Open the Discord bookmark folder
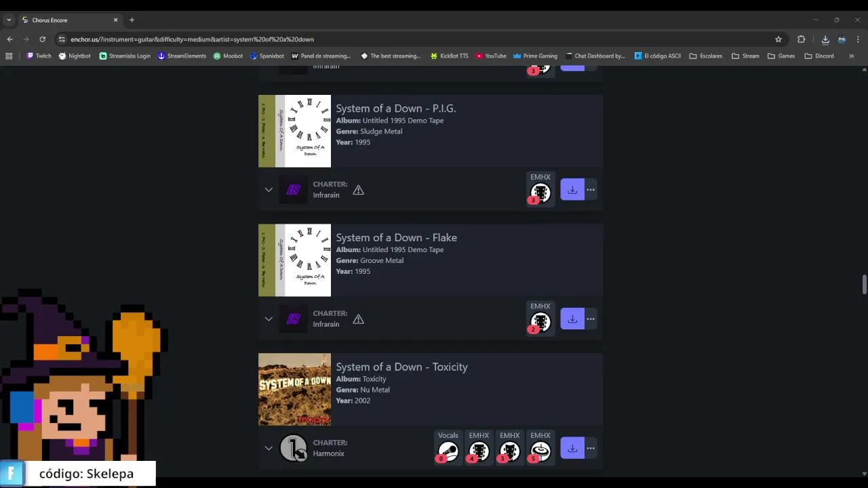Image resolution: width=868 pixels, height=488 pixels. (819, 56)
